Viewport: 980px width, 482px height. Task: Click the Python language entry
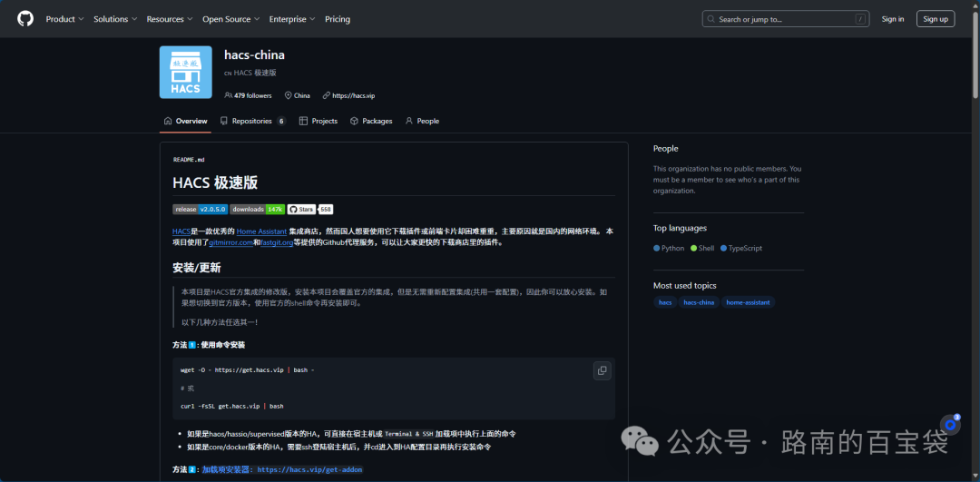click(669, 248)
